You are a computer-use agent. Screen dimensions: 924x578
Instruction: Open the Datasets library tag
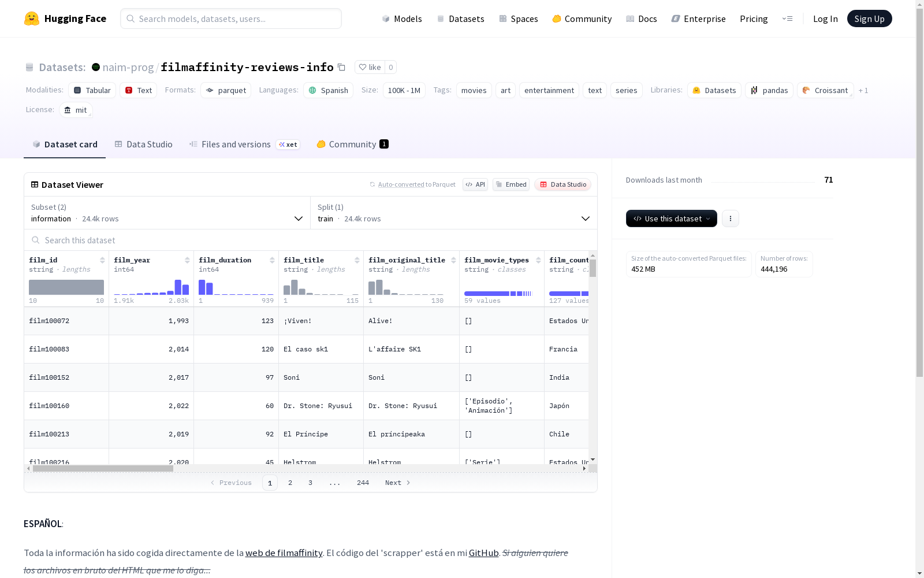714,90
